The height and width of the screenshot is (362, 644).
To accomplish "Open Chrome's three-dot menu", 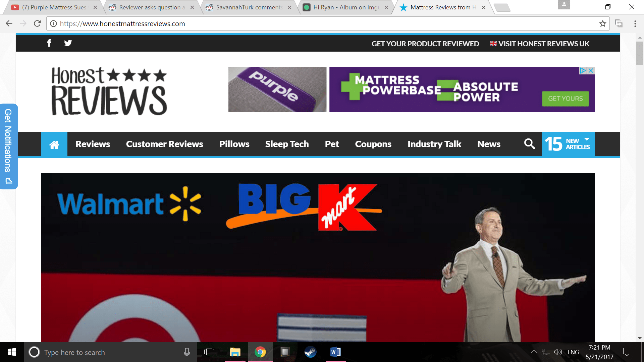I will [x=635, y=23].
